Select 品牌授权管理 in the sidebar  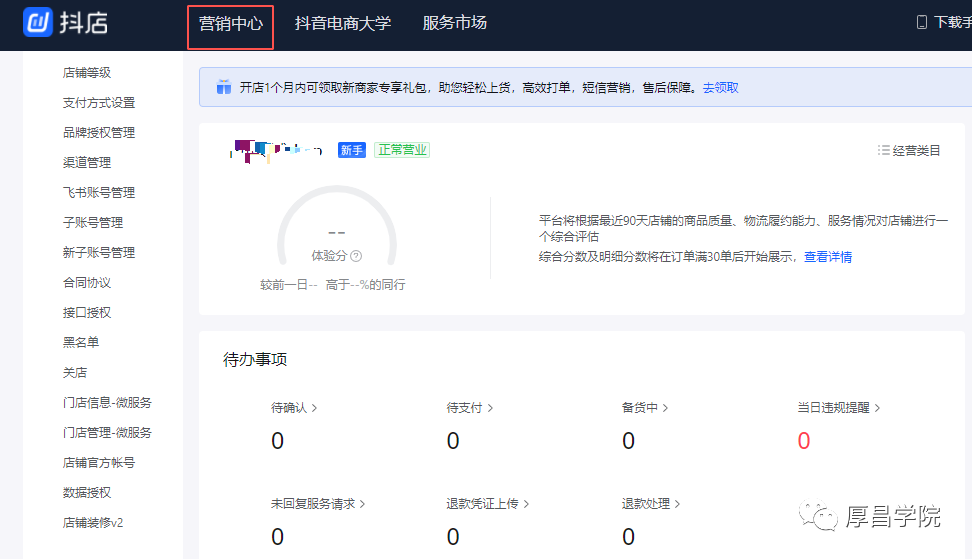pos(99,133)
